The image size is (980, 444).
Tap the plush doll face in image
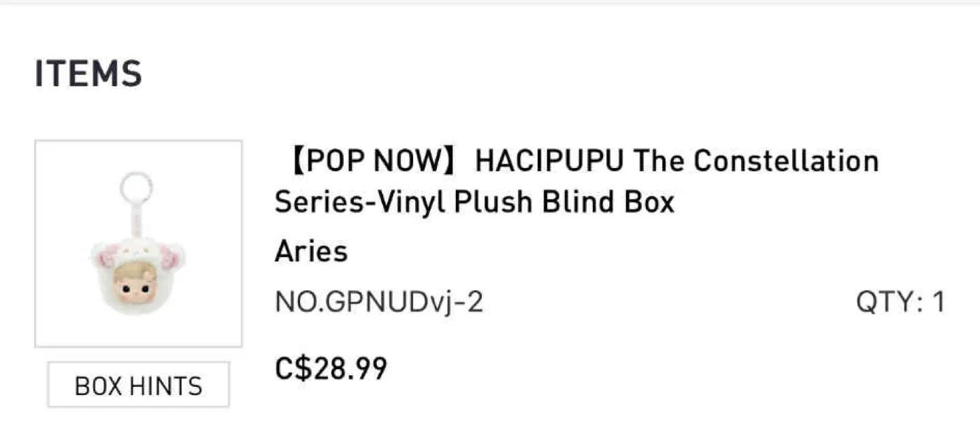(x=136, y=282)
